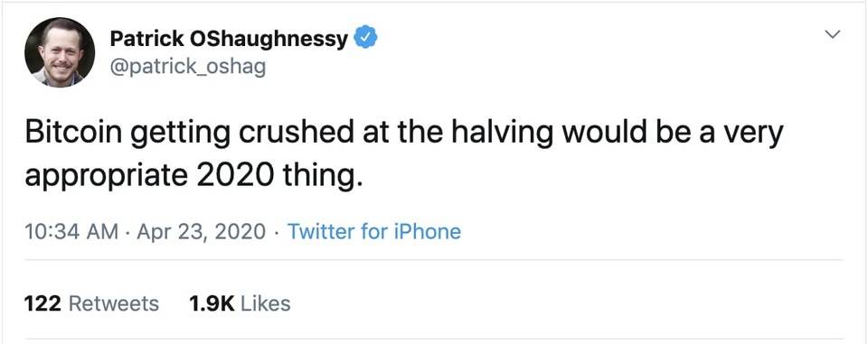Viewport: 868px width, 344px height.
Task: View the 122 Retweets list
Action: pos(91,303)
